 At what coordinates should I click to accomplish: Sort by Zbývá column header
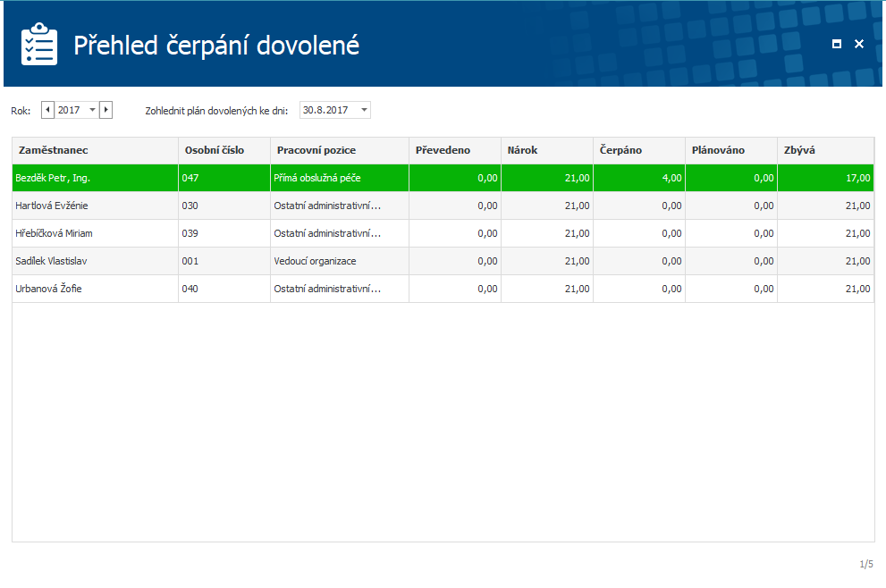(x=825, y=150)
